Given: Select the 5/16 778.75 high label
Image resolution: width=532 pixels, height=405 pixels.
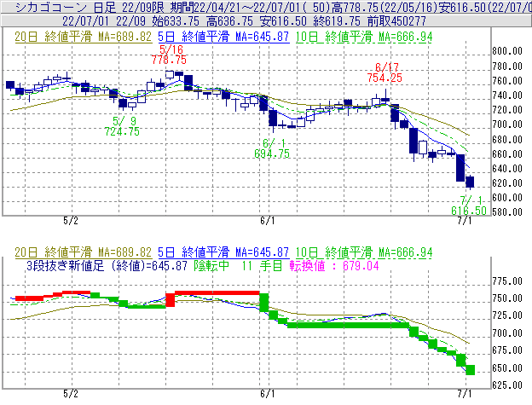Looking at the screenshot, I should tap(170, 55).
